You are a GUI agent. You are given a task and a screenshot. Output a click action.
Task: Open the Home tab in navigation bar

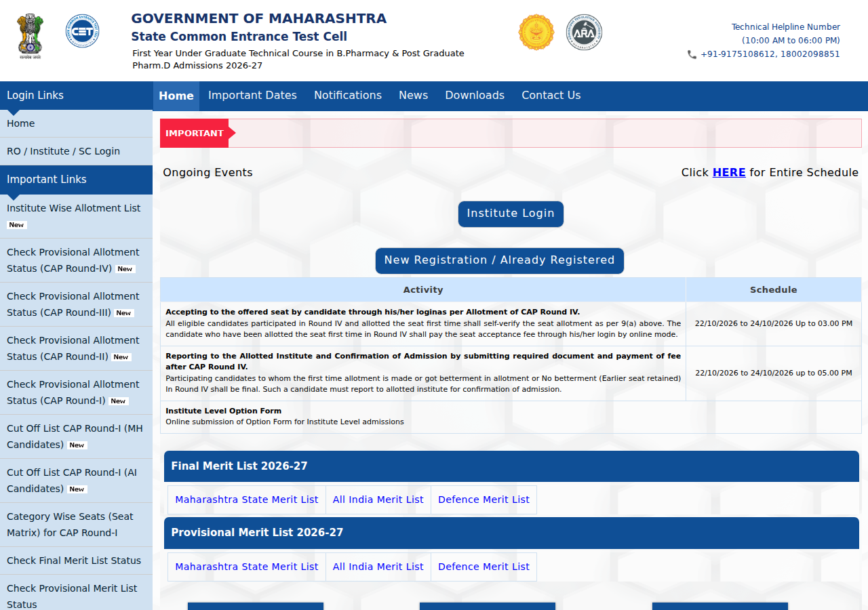click(x=176, y=96)
